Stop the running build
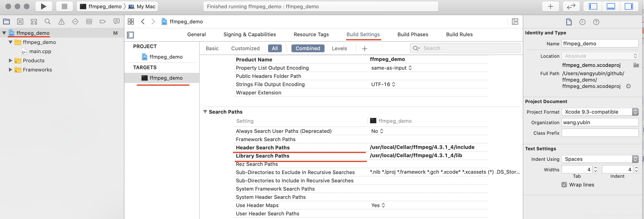644x219 pixels. point(64,6)
